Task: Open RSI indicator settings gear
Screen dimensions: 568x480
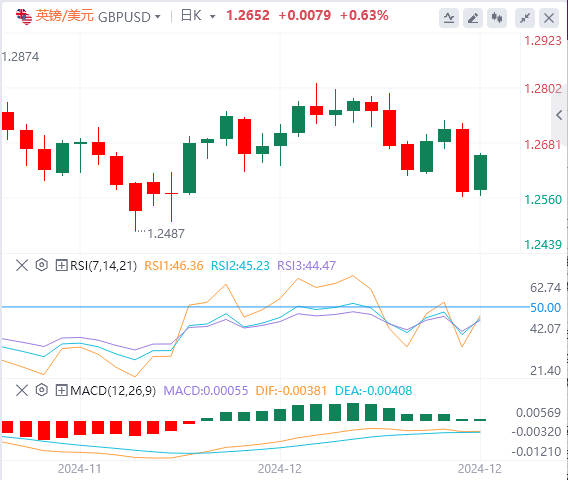Action: click(42, 265)
